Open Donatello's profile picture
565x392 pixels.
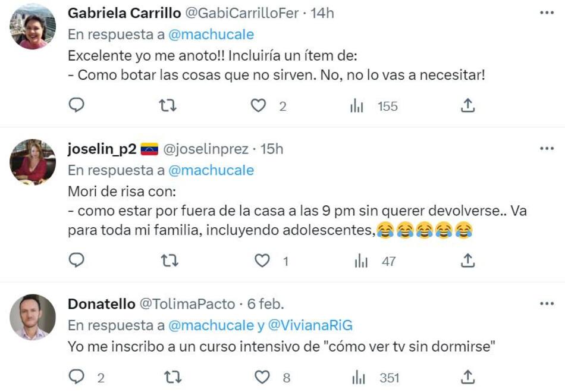point(33,316)
